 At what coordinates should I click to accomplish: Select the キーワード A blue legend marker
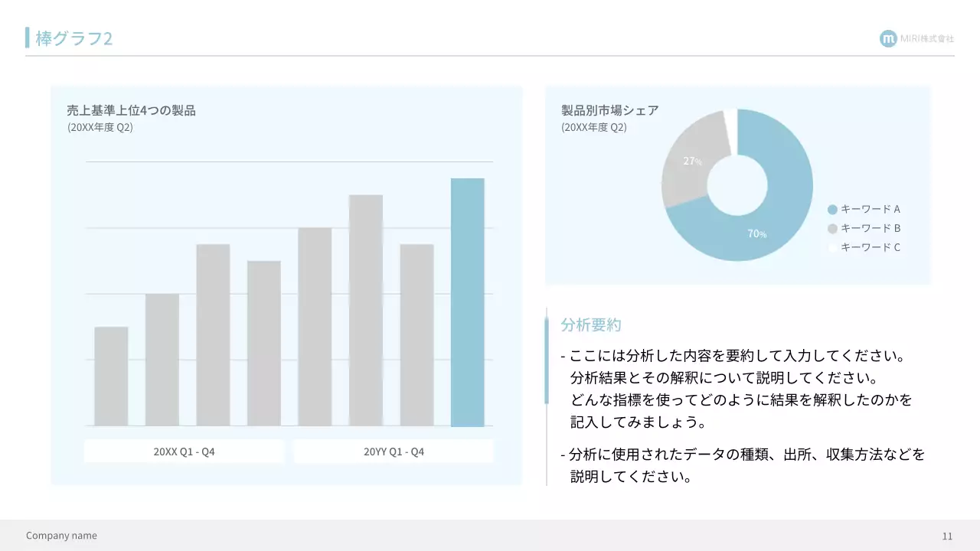tap(831, 209)
